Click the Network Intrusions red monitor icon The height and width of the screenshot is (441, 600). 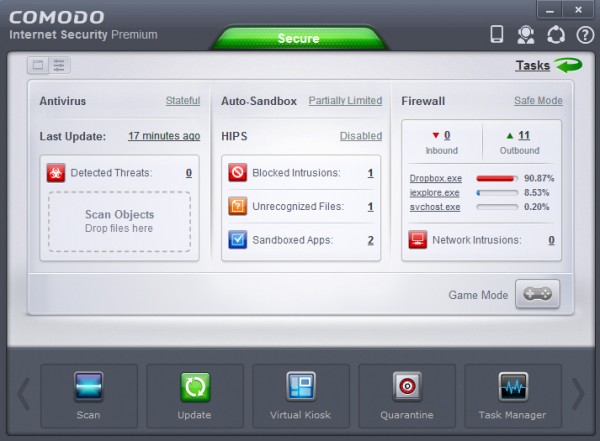[x=417, y=240]
